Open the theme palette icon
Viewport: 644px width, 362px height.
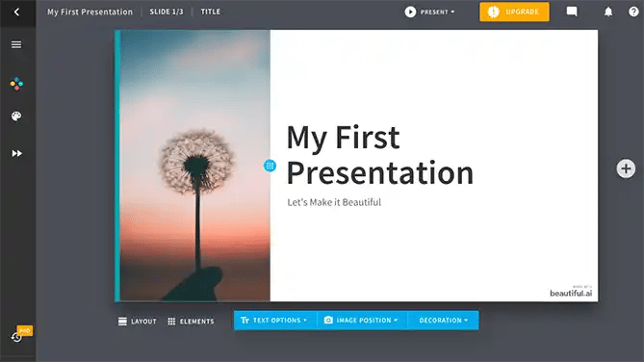[16, 116]
